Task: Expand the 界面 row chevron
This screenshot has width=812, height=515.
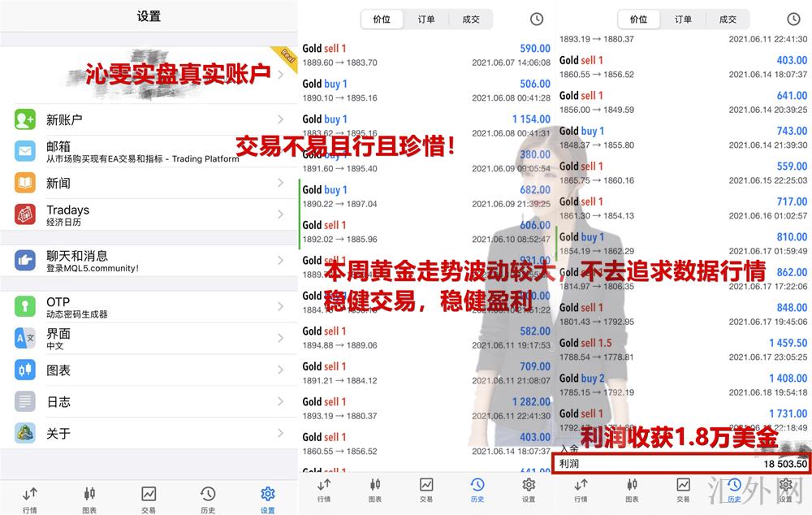Action: coord(281,339)
